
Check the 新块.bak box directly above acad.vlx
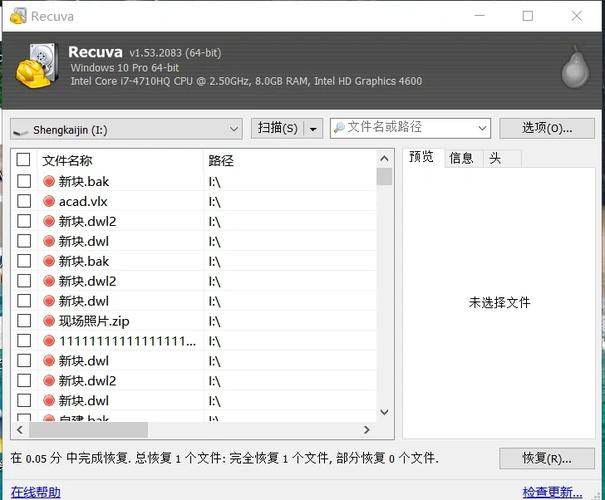click(x=24, y=181)
